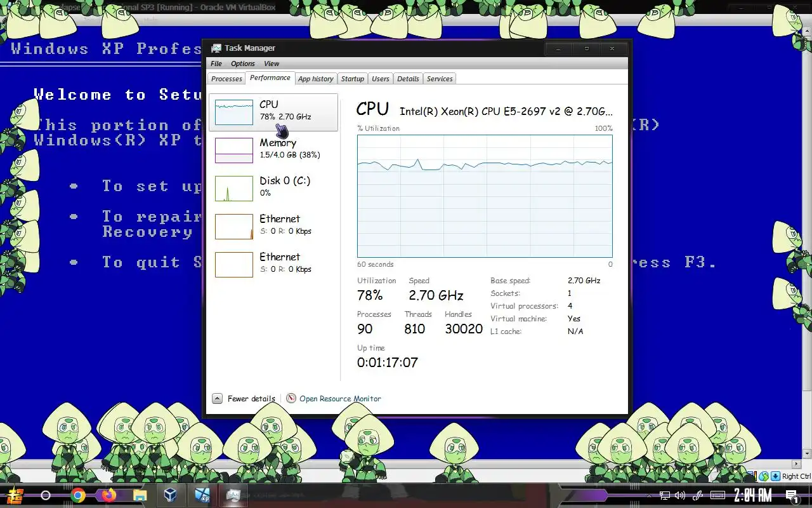
Task: Switch to the Processes tab
Action: point(226,79)
